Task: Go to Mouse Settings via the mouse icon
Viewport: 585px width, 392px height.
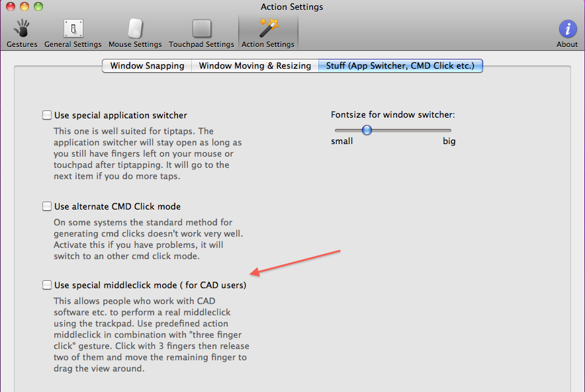Action: coord(135,29)
